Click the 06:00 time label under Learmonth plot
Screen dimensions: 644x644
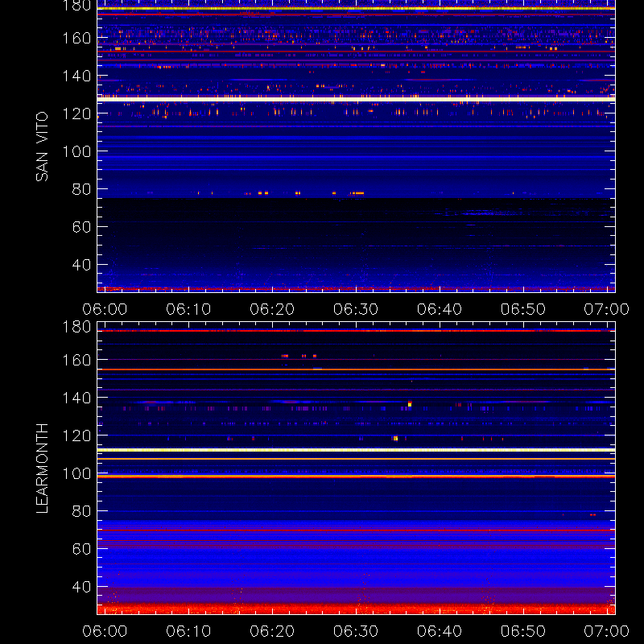click(105, 631)
